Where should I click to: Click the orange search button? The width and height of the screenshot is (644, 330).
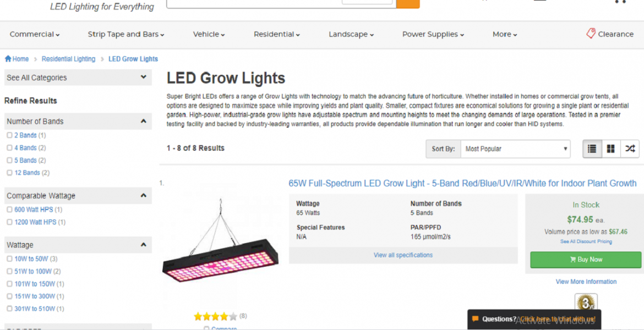(407, 4)
